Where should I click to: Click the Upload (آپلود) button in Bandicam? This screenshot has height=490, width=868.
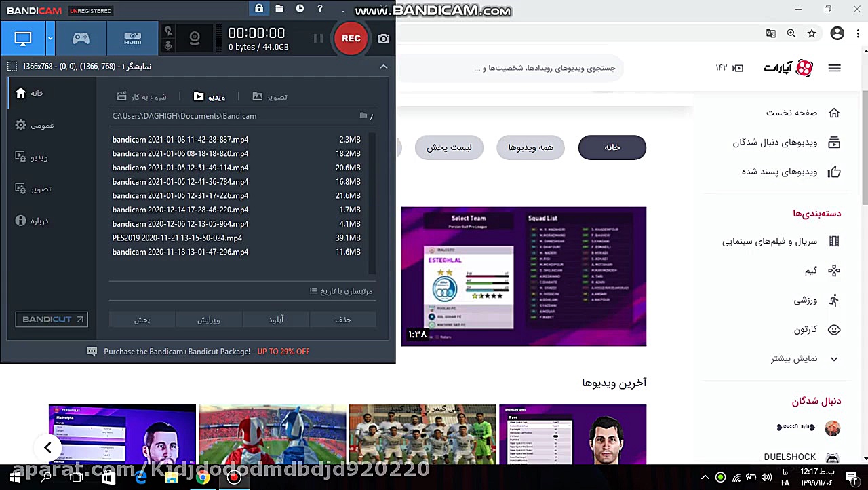pyautogui.click(x=276, y=320)
